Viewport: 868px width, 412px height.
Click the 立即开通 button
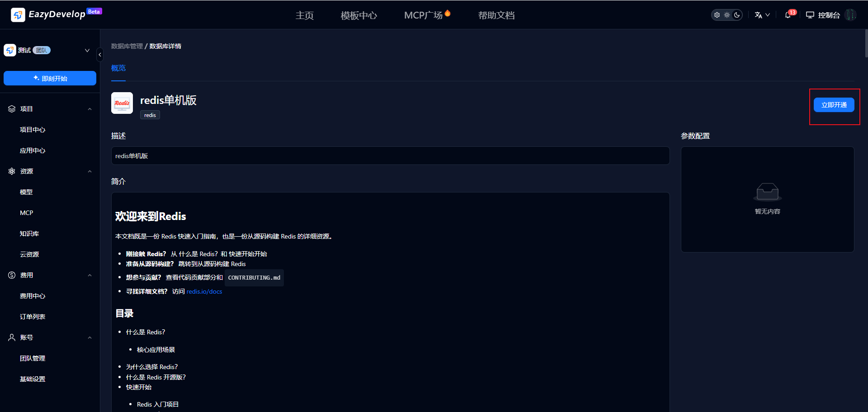click(x=834, y=105)
